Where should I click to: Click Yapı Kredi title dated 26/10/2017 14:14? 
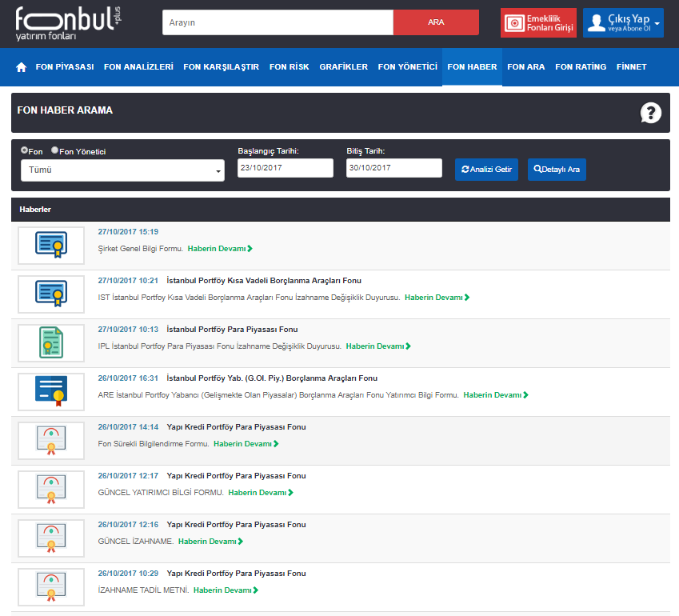point(237,427)
